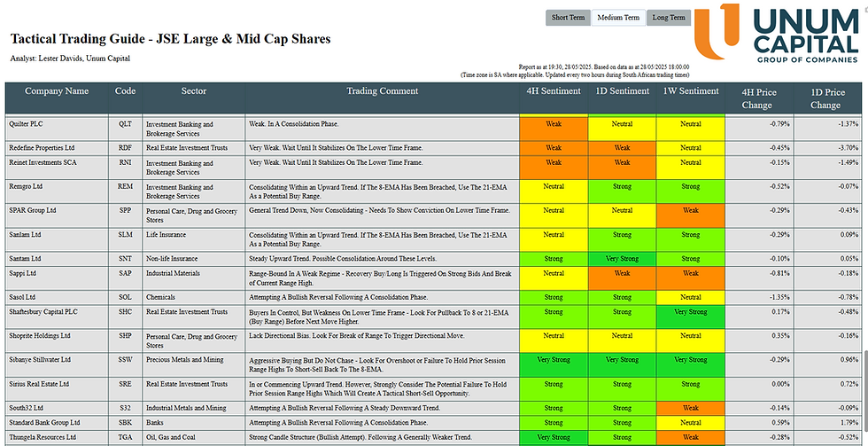Click Quilter's Weak 4H sentiment cell

(554, 129)
